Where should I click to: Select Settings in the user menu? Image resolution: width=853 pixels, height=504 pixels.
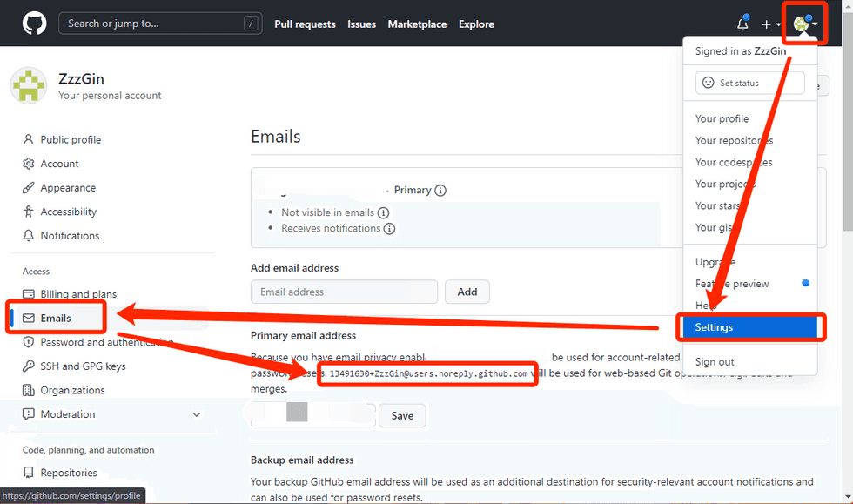pos(749,327)
